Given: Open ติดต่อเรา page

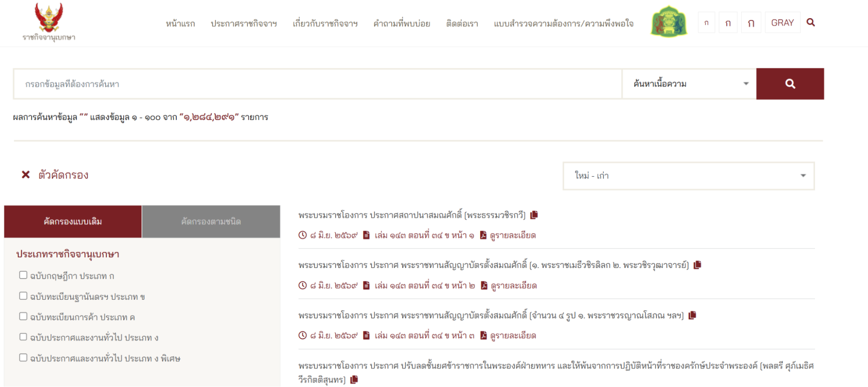Looking at the screenshot, I should click(462, 23).
